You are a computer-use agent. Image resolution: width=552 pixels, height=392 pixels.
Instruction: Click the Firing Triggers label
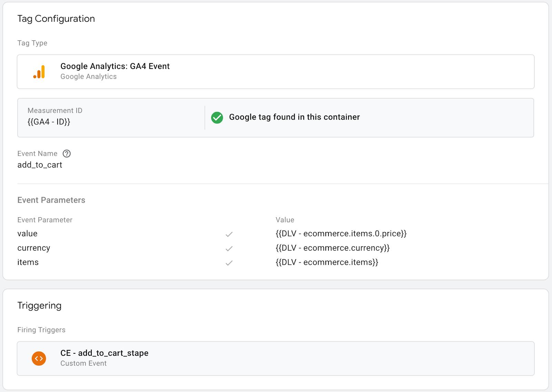pyautogui.click(x=41, y=330)
